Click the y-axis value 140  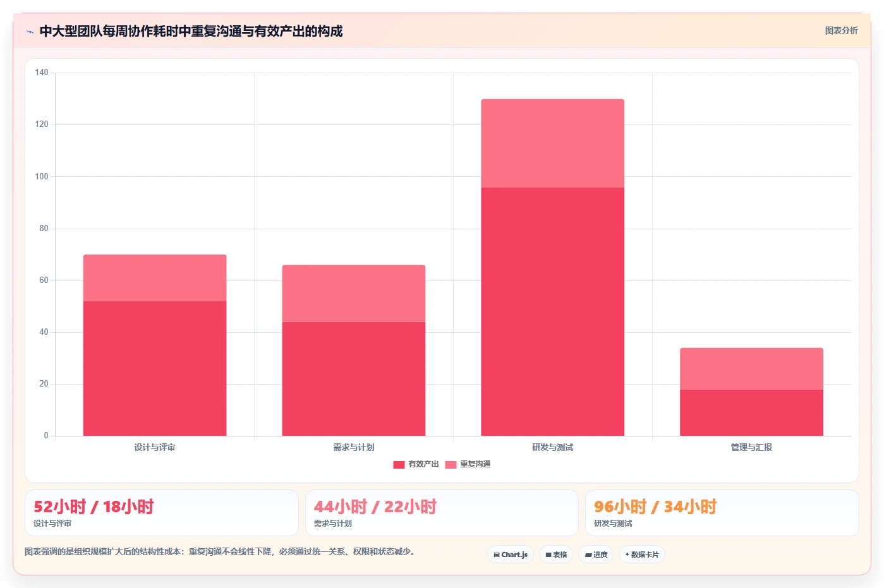pos(42,73)
